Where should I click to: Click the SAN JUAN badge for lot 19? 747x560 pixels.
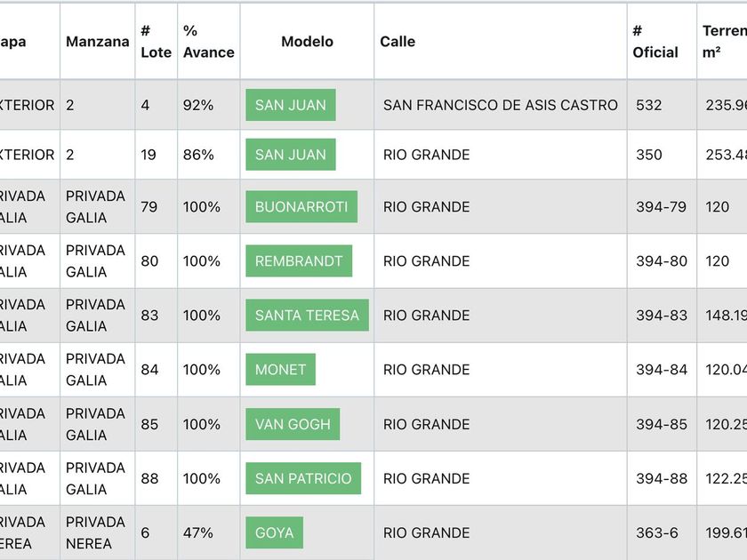coord(291,155)
